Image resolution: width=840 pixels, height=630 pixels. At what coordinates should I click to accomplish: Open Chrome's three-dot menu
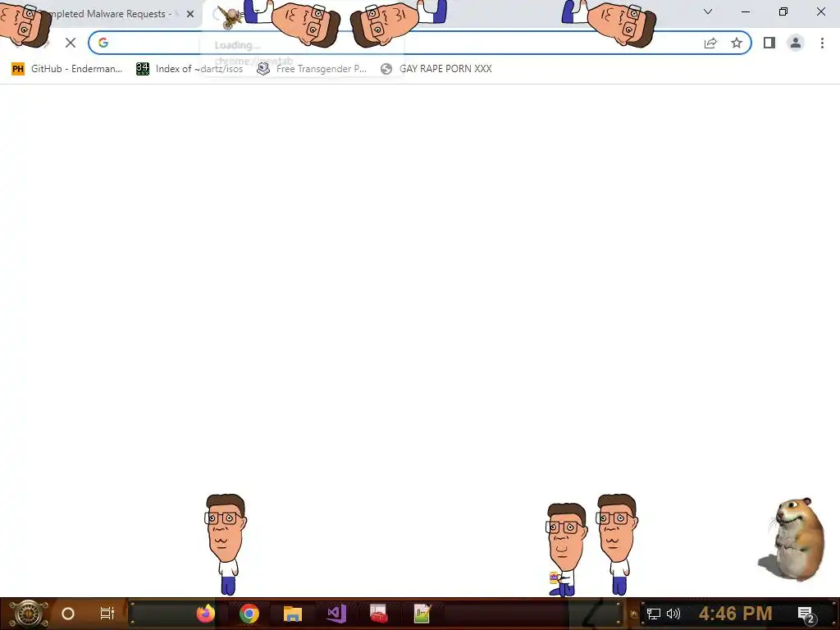[822, 43]
